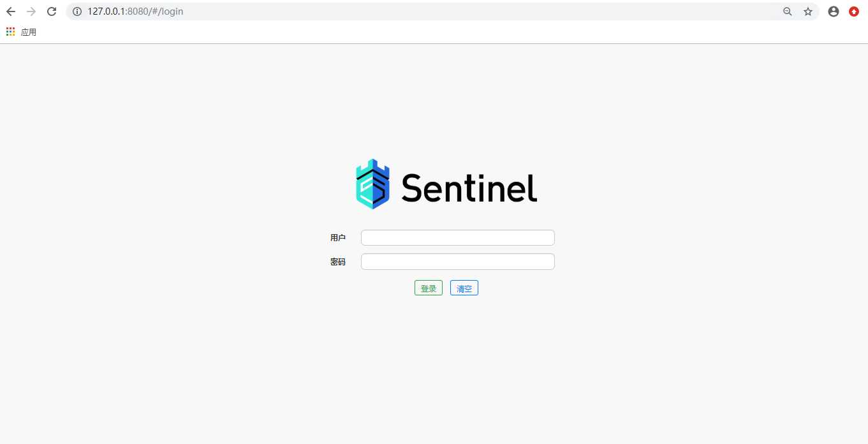The image size is (868, 444).
Task: Click the empty area of the bookmarks bar
Action: (x=446, y=32)
